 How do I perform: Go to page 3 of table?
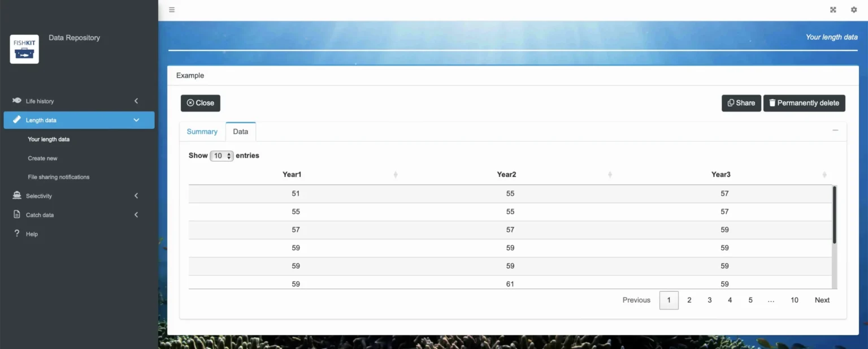(710, 300)
